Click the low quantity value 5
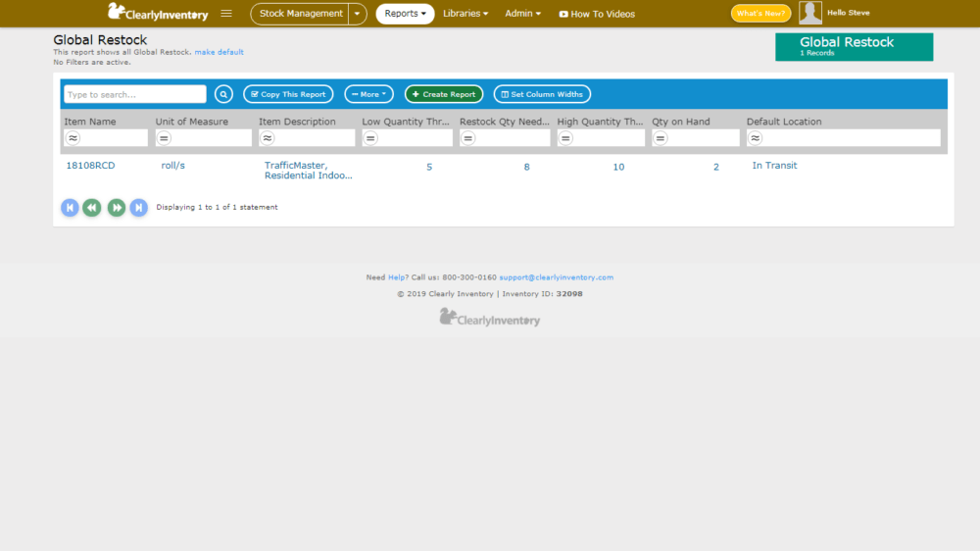Image resolution: width=980 pixels, height=551 pixels. (x=429, y=167)
